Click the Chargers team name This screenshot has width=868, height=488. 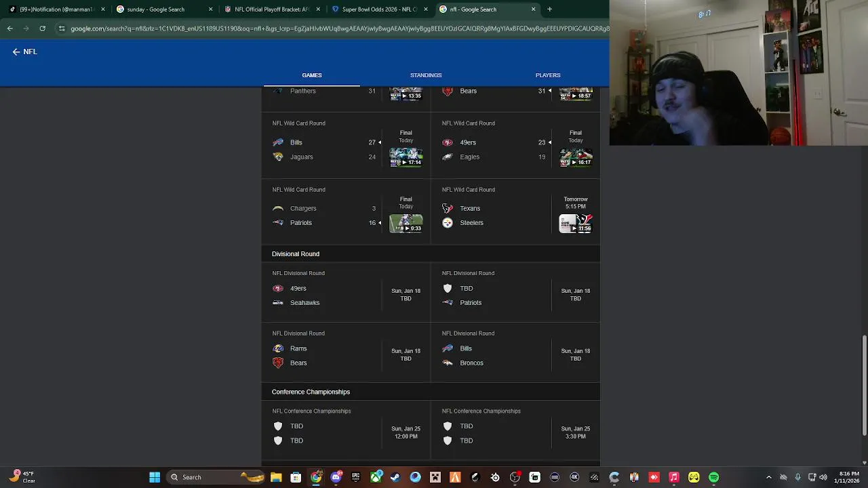tap(303, 209)
